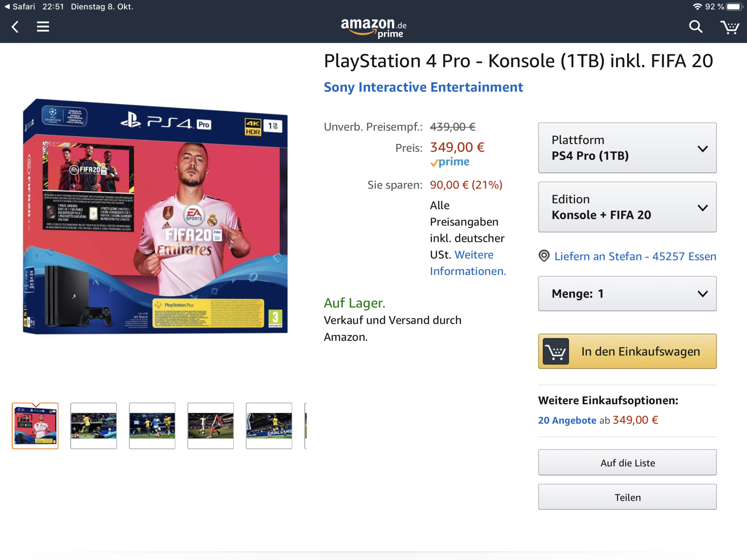Viewport: 747px width, 560px height.
Task: Open the Edition dropdown
Action: point(627,207)
